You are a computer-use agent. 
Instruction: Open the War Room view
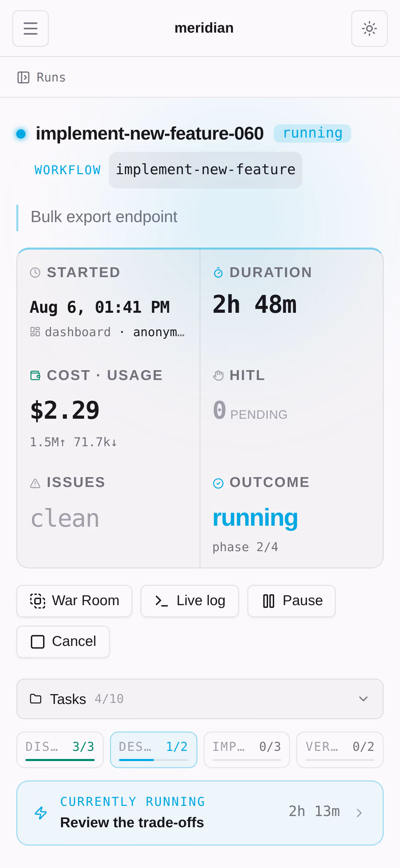[74, 601]
